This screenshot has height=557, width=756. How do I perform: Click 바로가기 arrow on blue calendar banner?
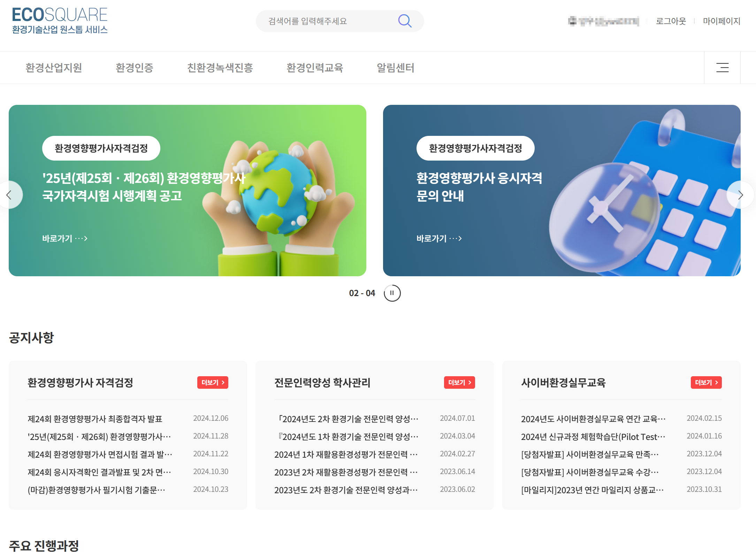(x=439, y=239)
